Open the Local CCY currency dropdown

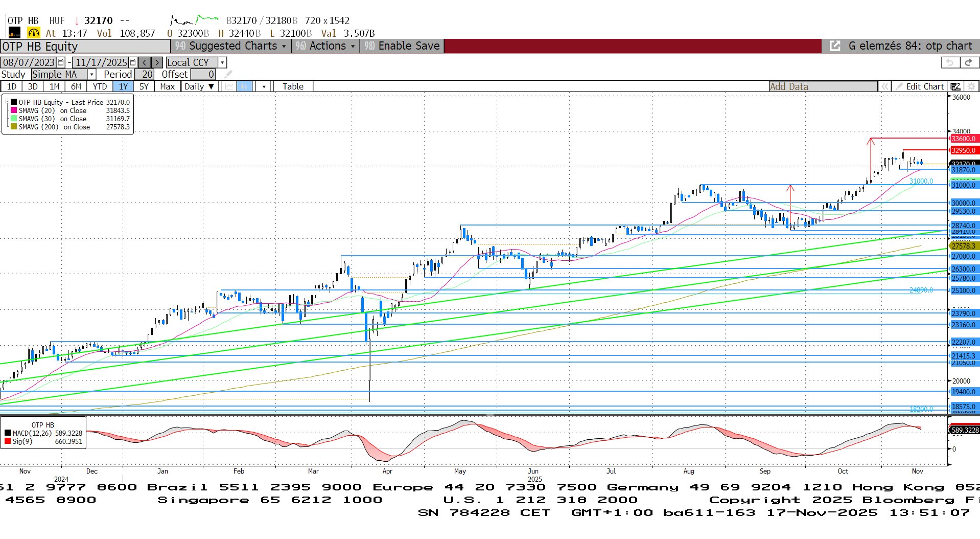coord(222,62)
